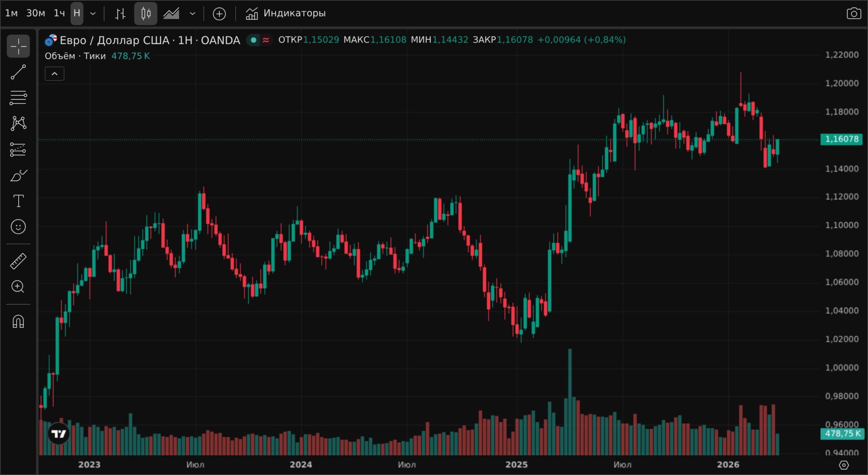Toggle magnet mode snapping
The image size is (868, 475).
tap(18, 321)
